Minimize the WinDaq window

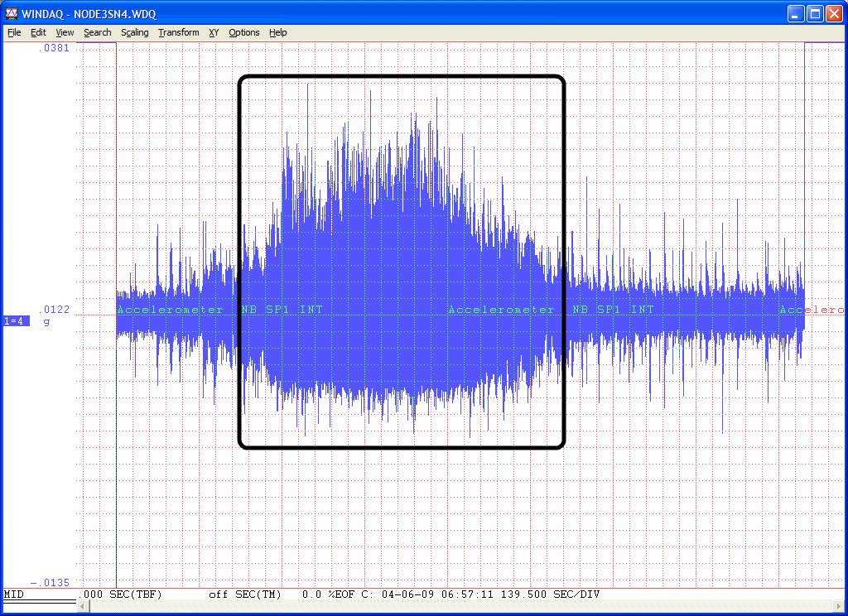(796, 13)
